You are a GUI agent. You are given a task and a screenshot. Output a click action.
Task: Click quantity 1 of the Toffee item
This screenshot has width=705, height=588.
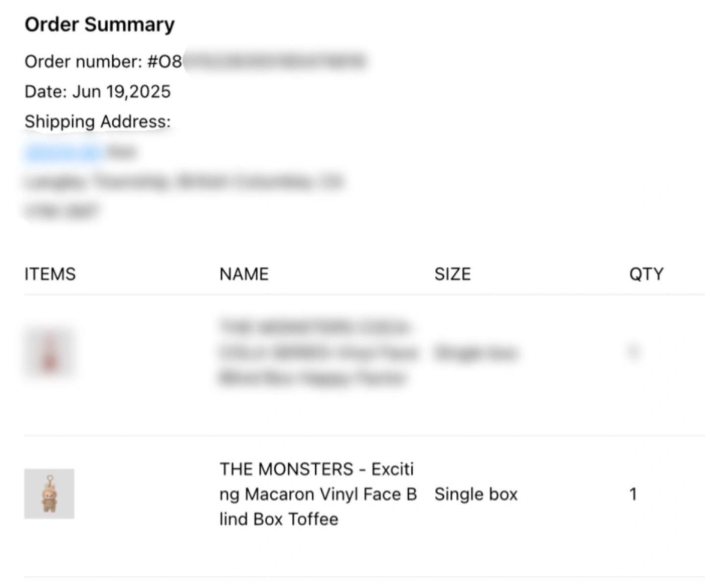coord(633,494)
